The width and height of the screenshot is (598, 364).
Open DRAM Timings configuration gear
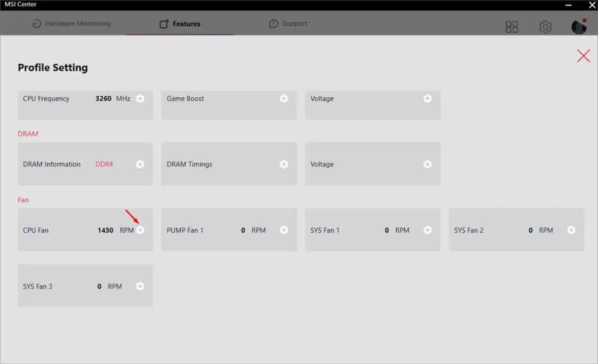[x=284, y=164]
